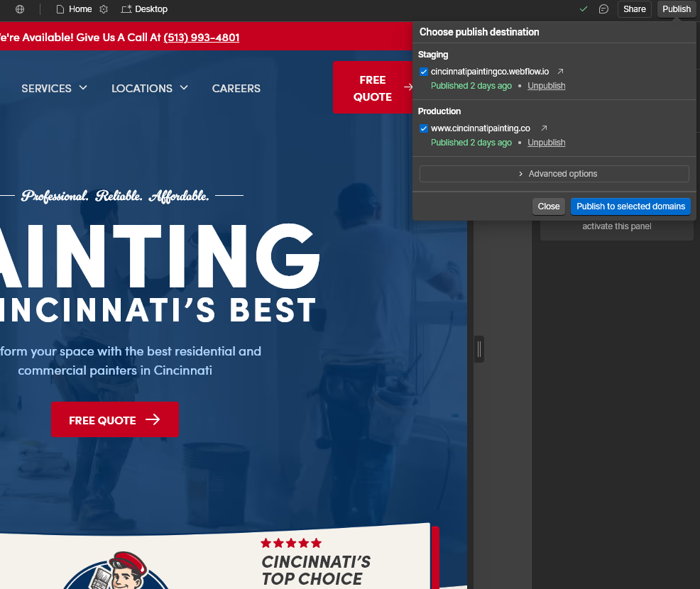The height and width of the screenshot is (589, 700).
Task: Open the comments speech bubble icon
Action: tap(603, 9)
